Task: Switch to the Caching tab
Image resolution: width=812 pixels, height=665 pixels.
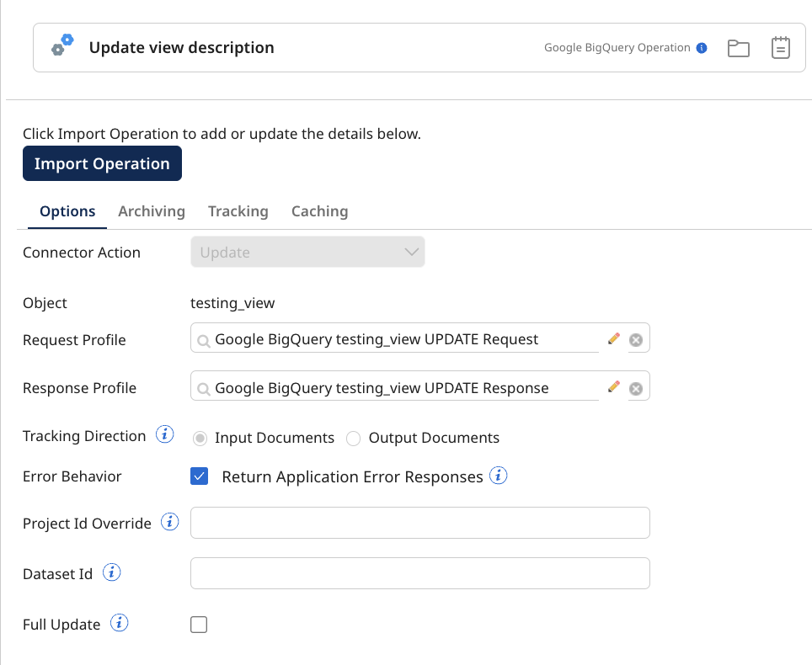Action: [x=319, y=211]
